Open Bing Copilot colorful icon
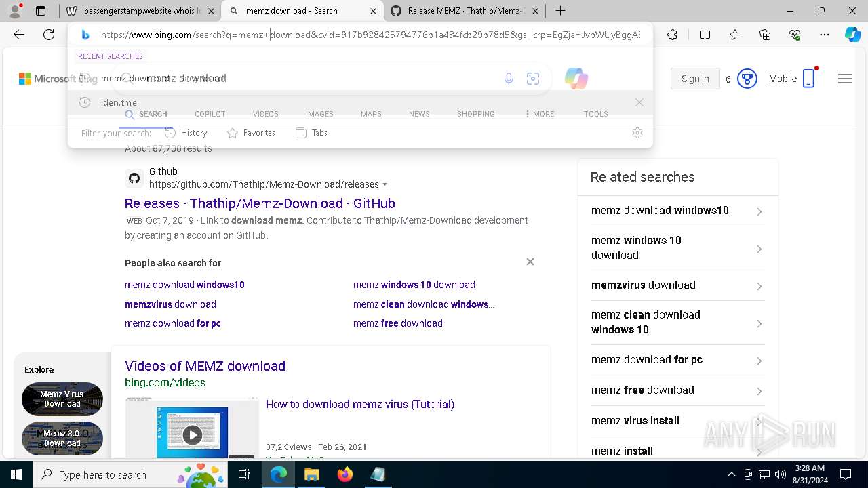 (576, 79)
